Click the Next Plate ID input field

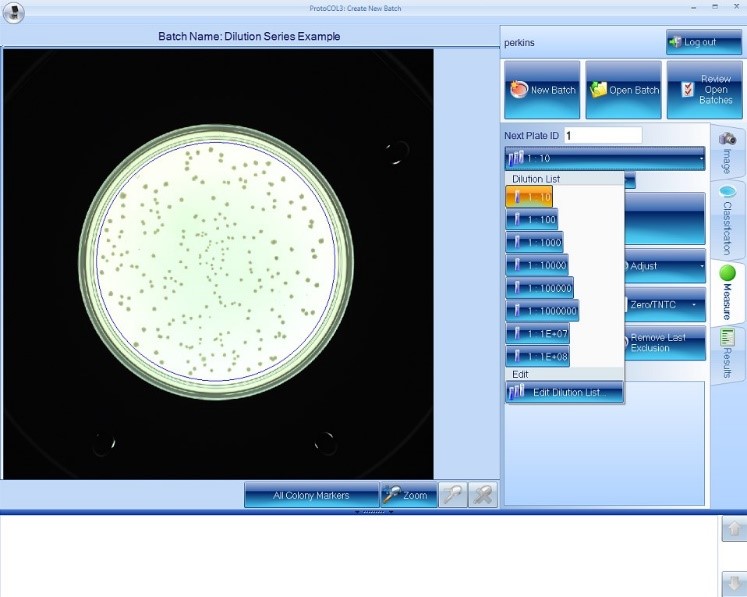click(x=603, y=135)
